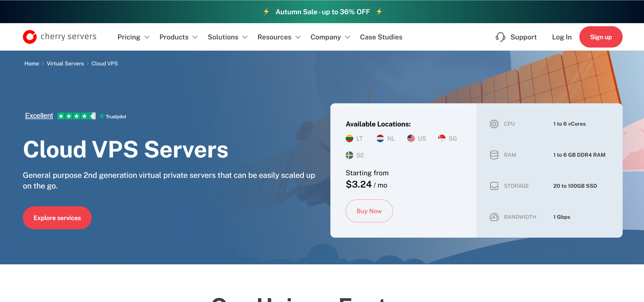Click the CPU chip icon
This screenshot has height=302, width=644.
coord(494,124)
